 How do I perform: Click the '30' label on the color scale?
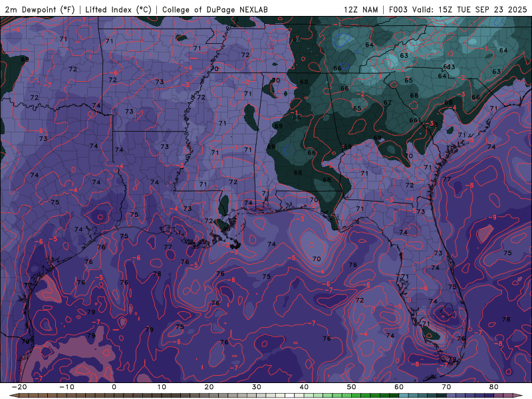click(x=257, y=387)
